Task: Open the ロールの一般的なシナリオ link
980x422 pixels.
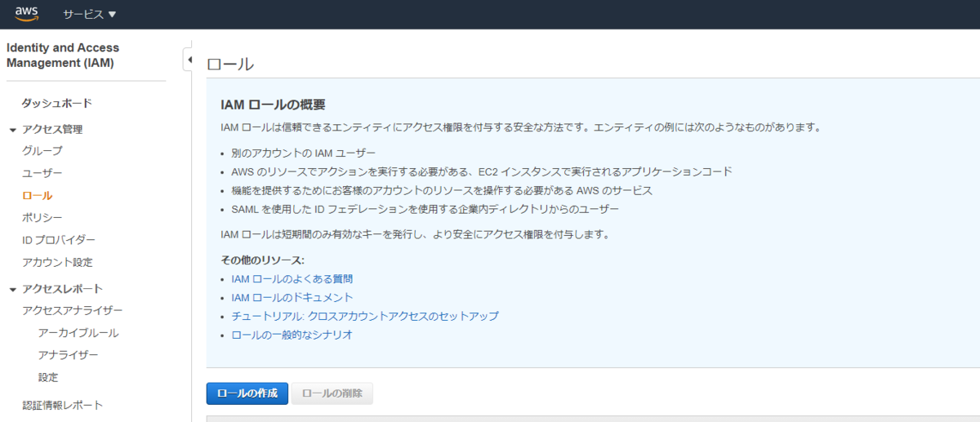Action: (x=292, y=335)
